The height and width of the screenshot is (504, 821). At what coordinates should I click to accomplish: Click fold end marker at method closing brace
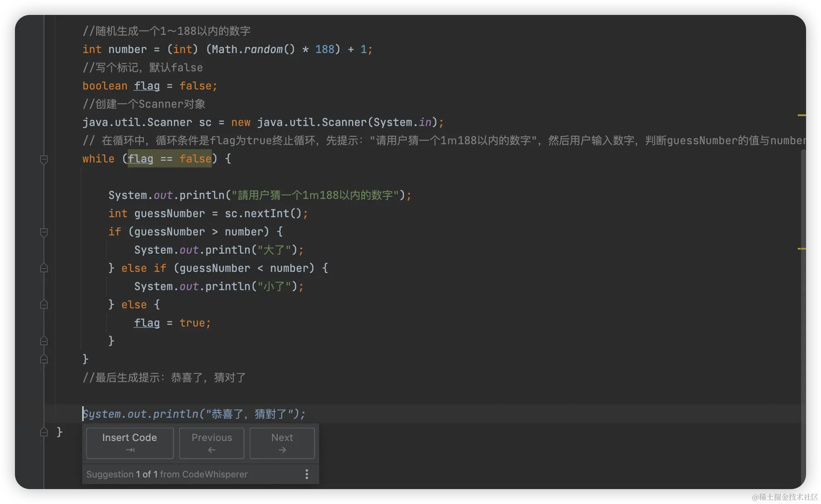click(x=44, y=432)
